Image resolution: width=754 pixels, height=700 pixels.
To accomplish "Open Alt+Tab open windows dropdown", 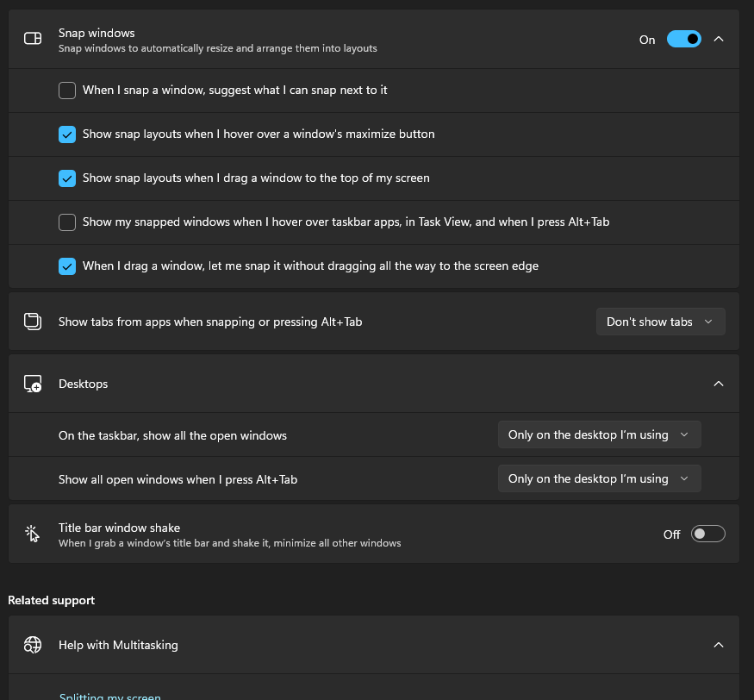I will (x=599, y=478).
